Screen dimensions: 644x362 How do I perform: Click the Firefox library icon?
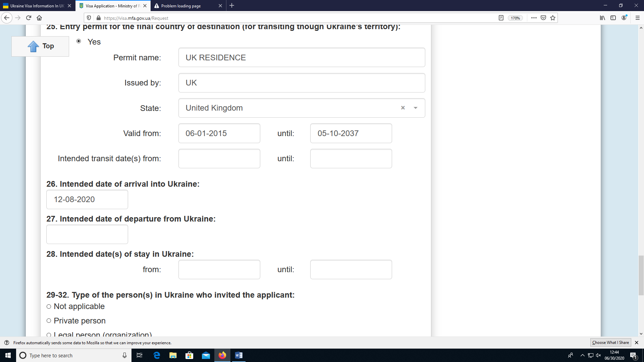coord(602,18)
